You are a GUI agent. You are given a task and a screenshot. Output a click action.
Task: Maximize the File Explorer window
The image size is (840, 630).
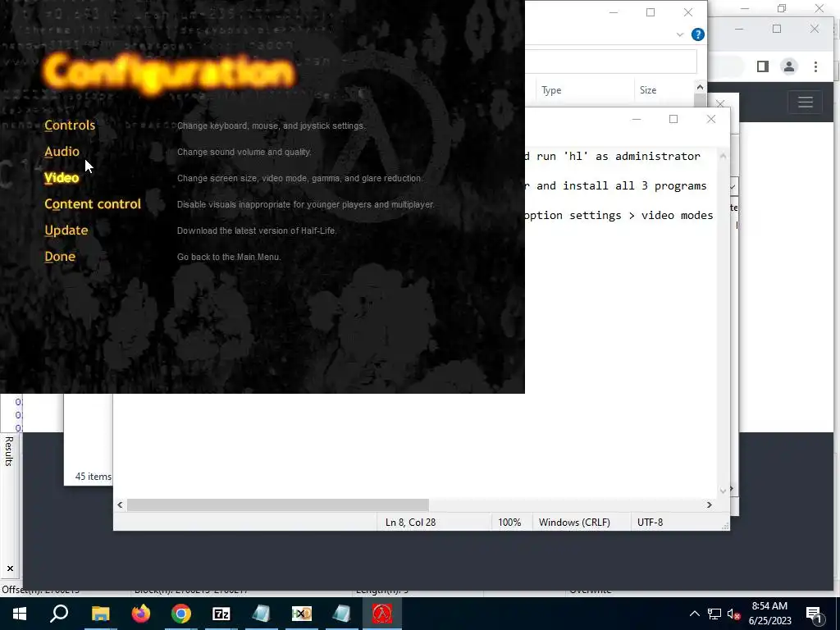(651, 12)
